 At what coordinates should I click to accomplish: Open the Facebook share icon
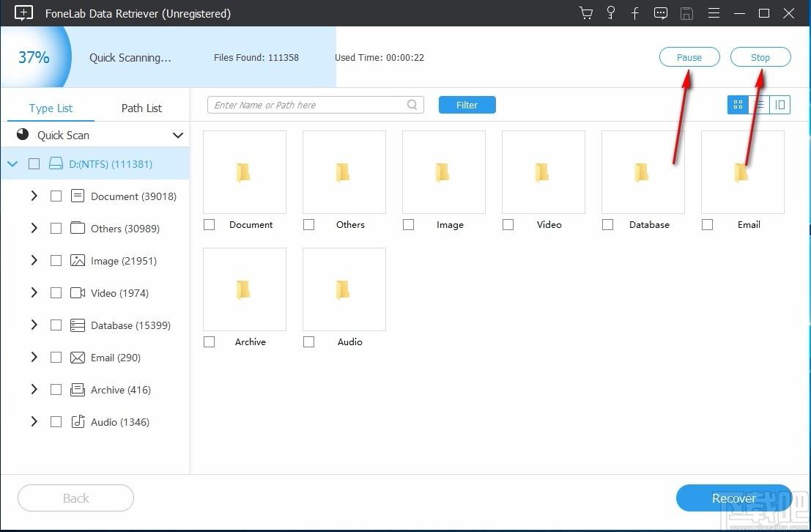click(x=635, y=13)
